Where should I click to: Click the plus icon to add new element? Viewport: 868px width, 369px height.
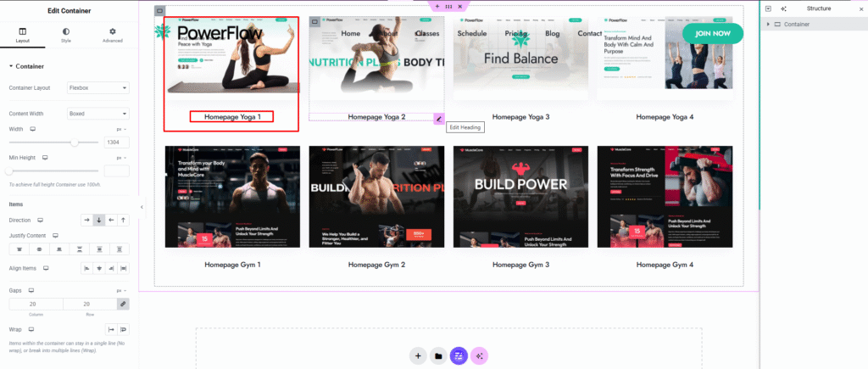click(417, 356)
